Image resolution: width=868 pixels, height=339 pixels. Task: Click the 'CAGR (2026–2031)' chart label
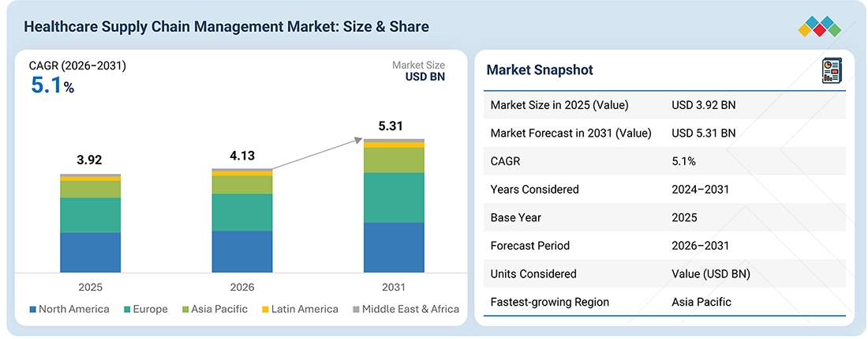(77, 66)
